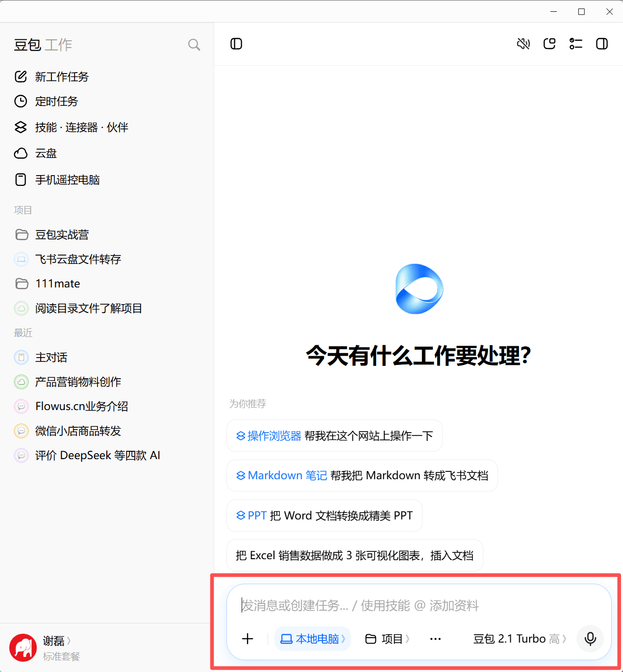Viewport: 623px width, 672px height.
Task: Open the search icon in sidebar
Action: point(194,45)
